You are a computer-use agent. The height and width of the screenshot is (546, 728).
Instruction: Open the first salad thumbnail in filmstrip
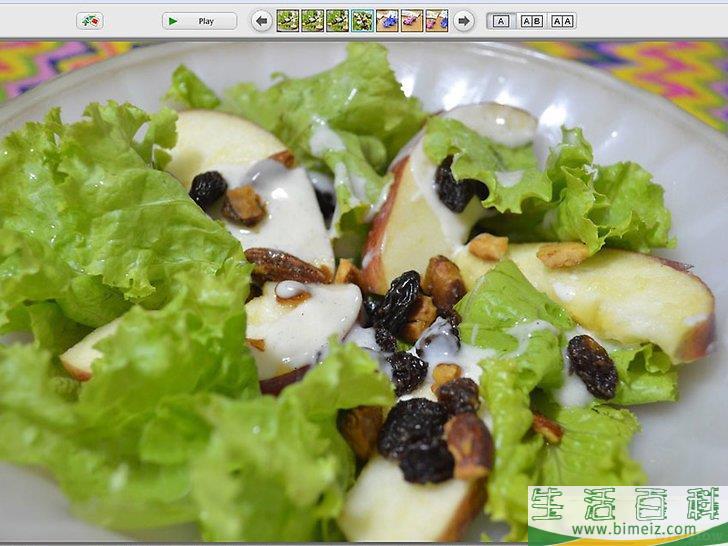click(x=288, y=21)
